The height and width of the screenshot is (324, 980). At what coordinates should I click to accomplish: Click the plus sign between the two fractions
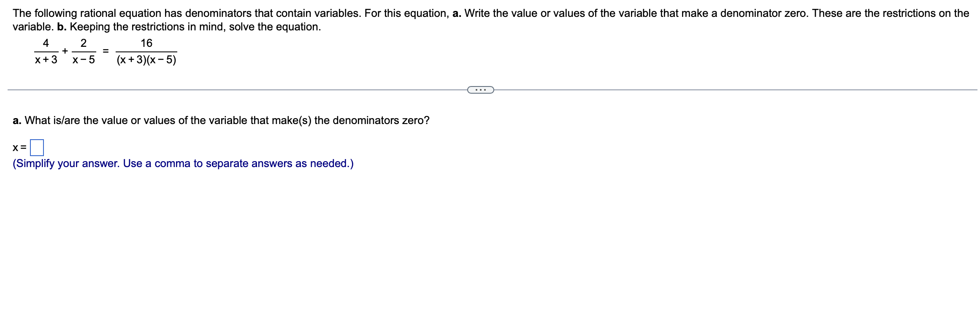64,51
